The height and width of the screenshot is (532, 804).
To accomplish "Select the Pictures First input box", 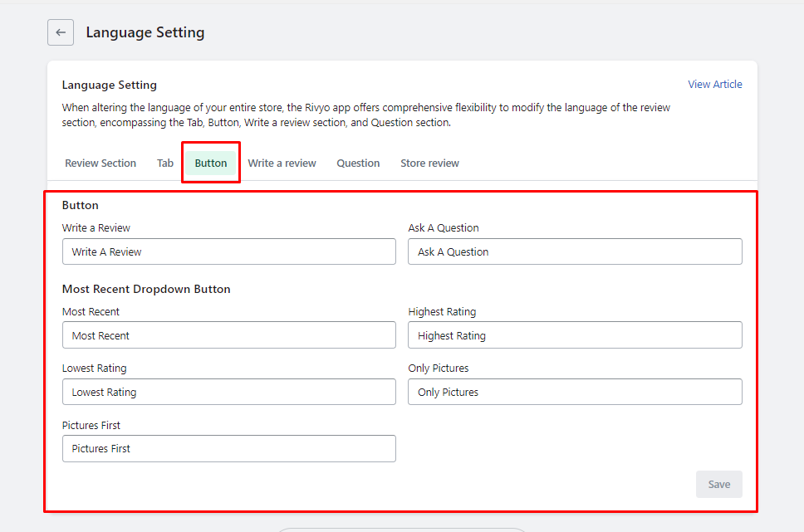I will tap(229, 448).
